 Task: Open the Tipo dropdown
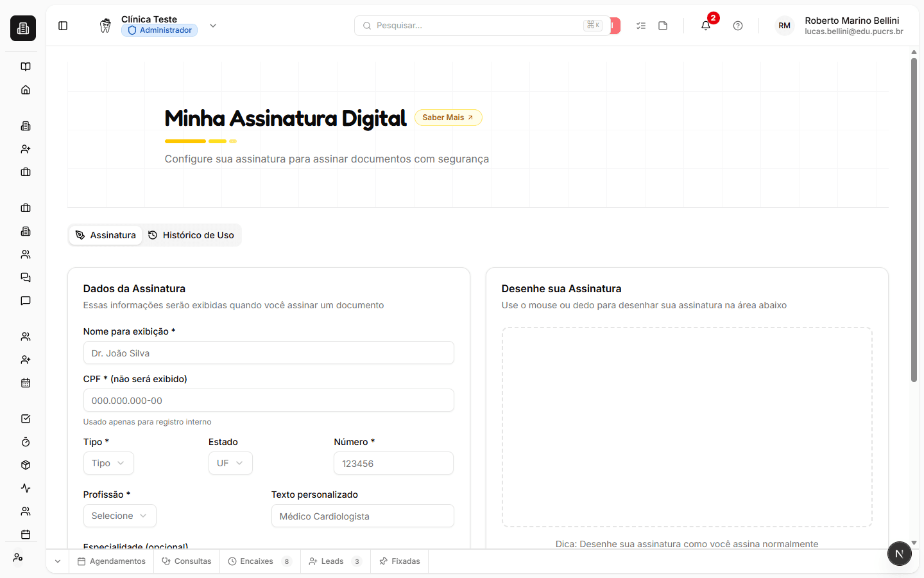(108, 463)
